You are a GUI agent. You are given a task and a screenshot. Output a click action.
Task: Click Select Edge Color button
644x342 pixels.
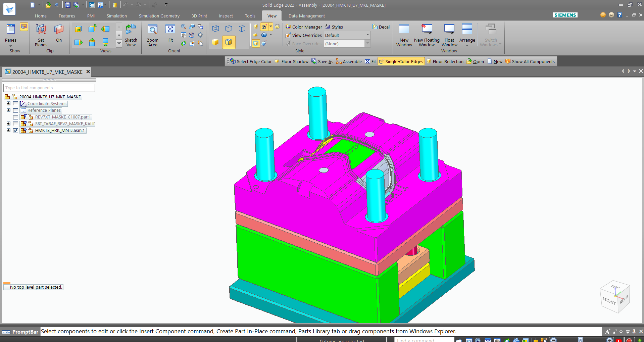click(251, 61)
